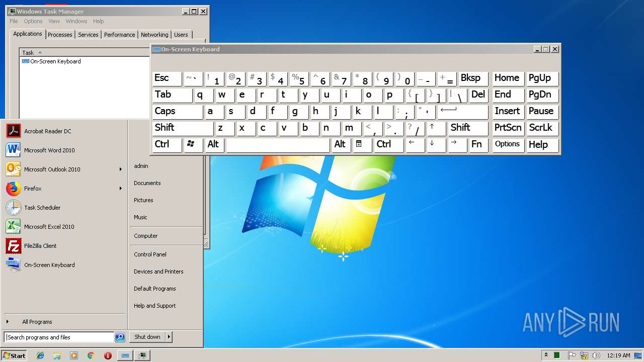Switch to the Processes tab
This screenshot has width=644, height=362.
(60, 35)
